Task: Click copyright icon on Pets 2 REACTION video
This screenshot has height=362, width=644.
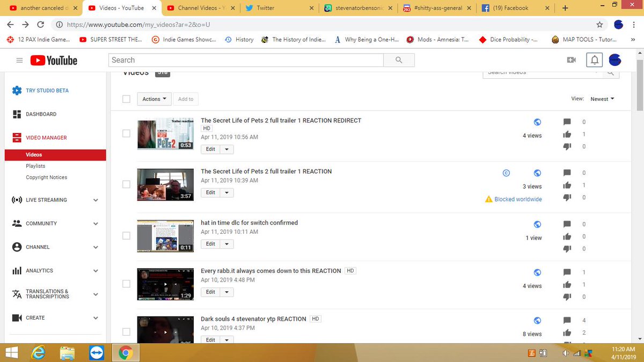Action: point(506,173)
